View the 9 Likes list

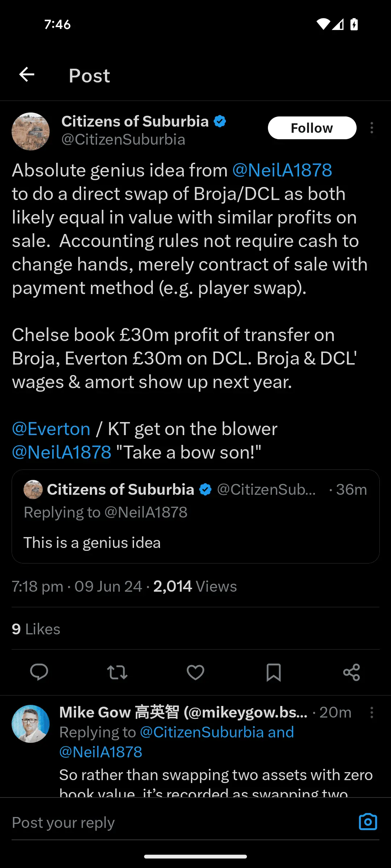[x=36, y=629]
